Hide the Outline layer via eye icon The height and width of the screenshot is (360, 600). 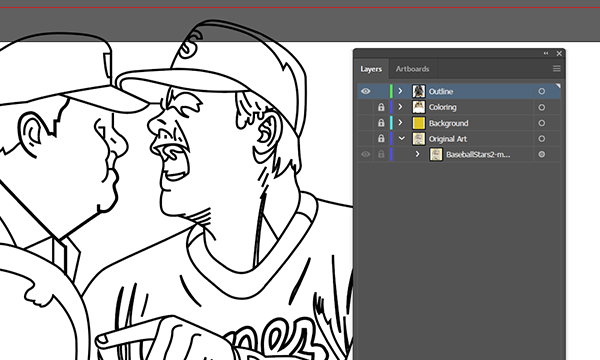click(x=365, y=91)
